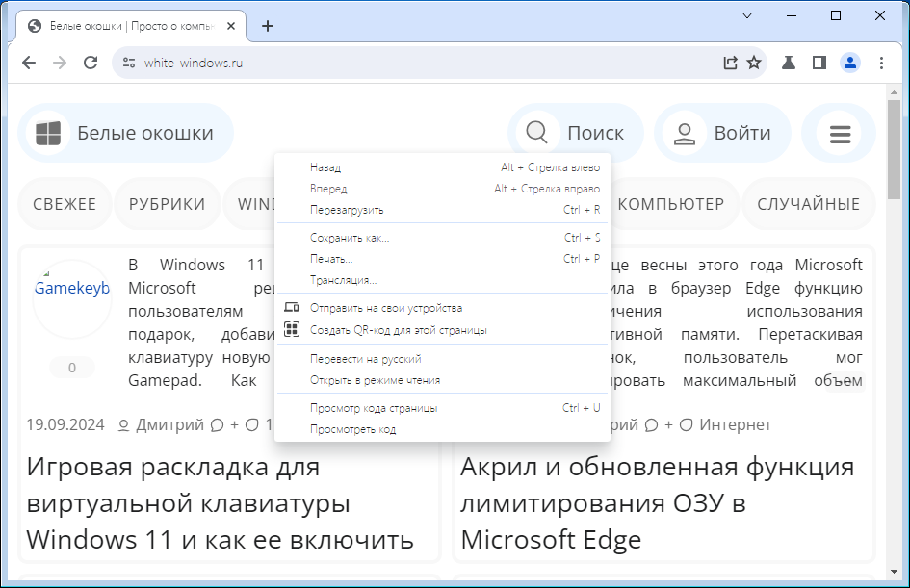
Task: Select the Белые окошки browser tab
Action: click(x=131, y=26)
